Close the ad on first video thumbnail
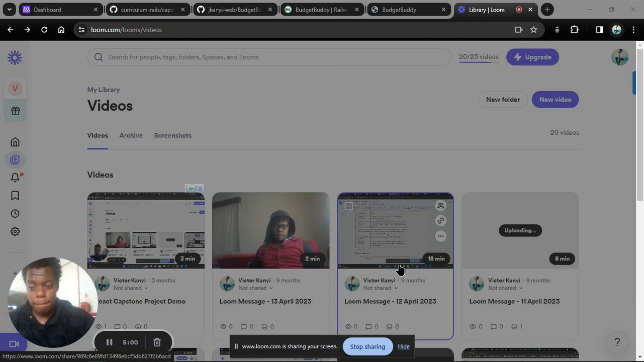This screenshot has width=644, height=362. coord(200,188)
